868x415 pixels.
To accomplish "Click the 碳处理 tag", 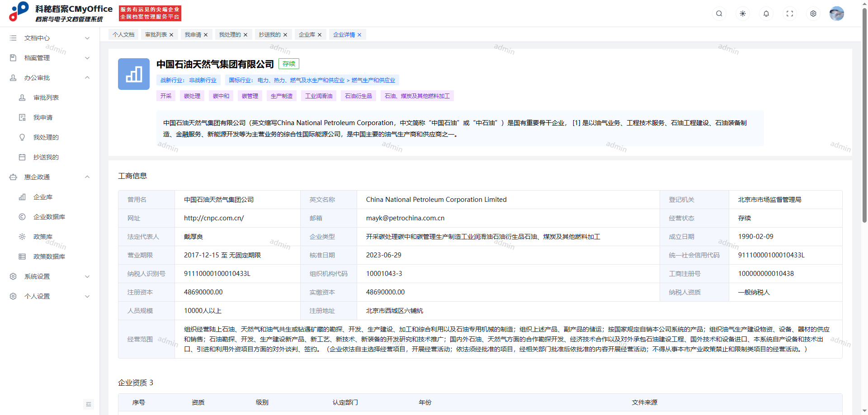I will [x=192, y=96].
